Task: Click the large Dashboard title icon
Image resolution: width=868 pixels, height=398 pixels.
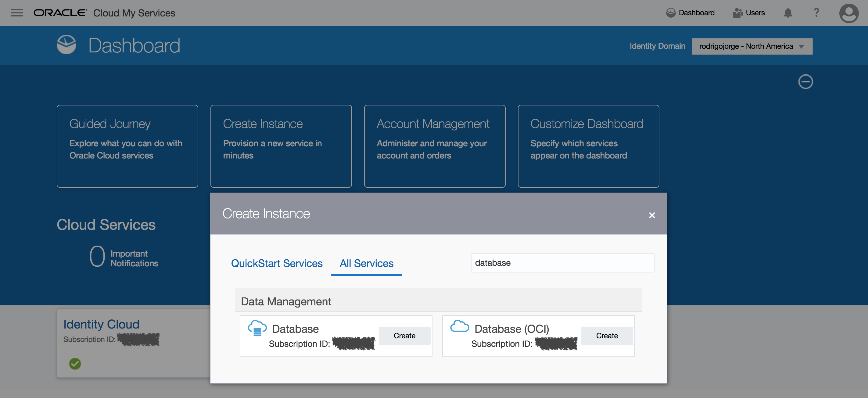Action: [x=66, y=44]
